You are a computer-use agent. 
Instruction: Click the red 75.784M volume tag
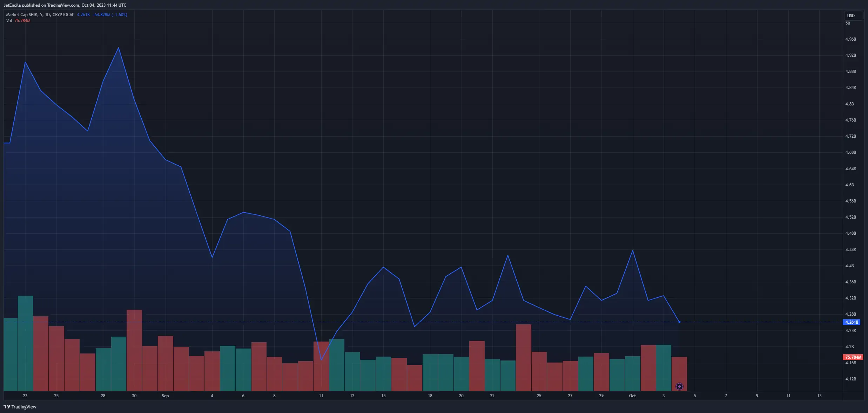pyautogui.click(x=853, y=357)
